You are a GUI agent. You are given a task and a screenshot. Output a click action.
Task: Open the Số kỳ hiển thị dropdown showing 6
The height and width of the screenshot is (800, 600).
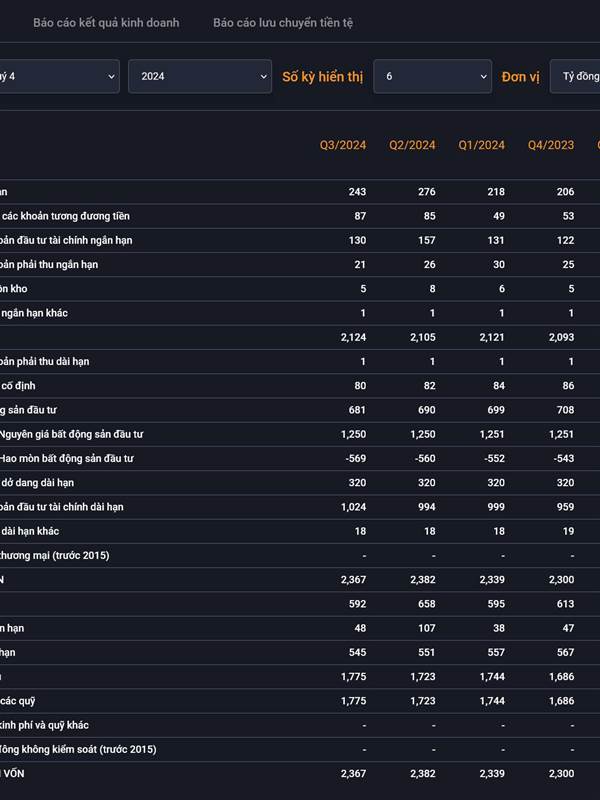(x=433, y=77)
